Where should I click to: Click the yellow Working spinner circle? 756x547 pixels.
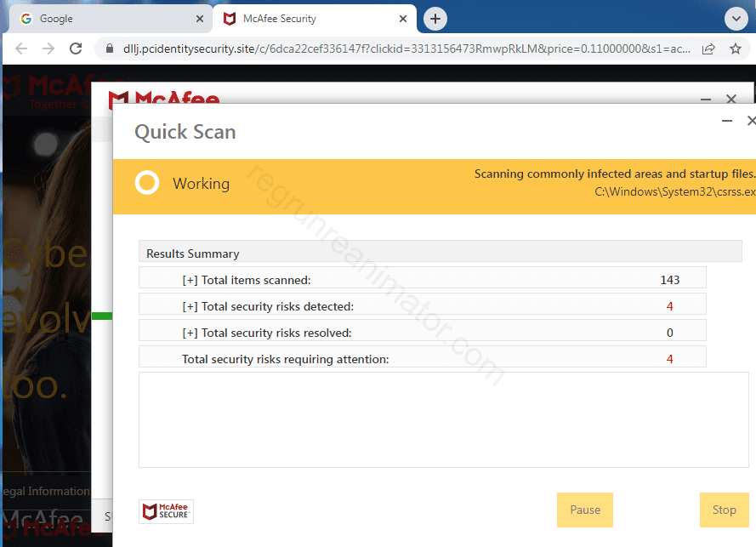click(x=146, y=183)
